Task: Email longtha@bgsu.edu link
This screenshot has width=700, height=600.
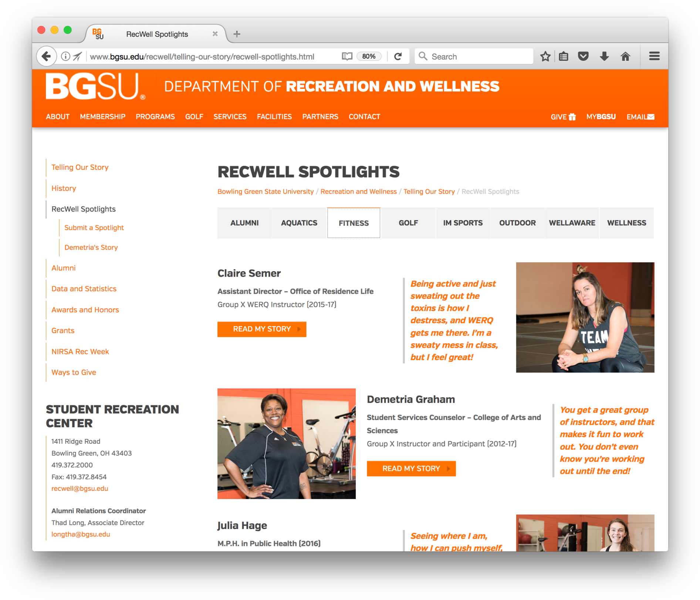Action: [81, 535]
